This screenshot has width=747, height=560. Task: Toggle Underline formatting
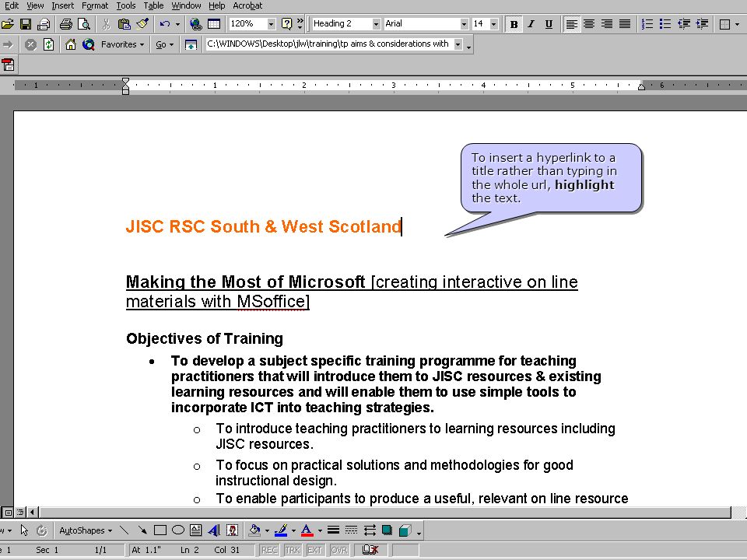[549, 24]
